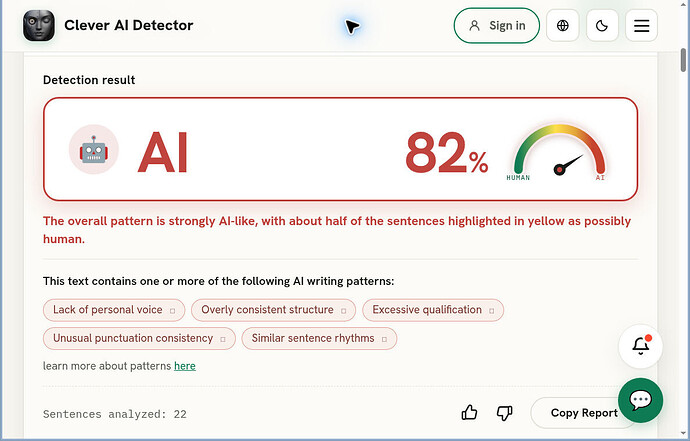Image resolution: width=690 pixels, height=441 pixels.
Task: Select the Excessive qualification tag
Action: coord(433,310)
